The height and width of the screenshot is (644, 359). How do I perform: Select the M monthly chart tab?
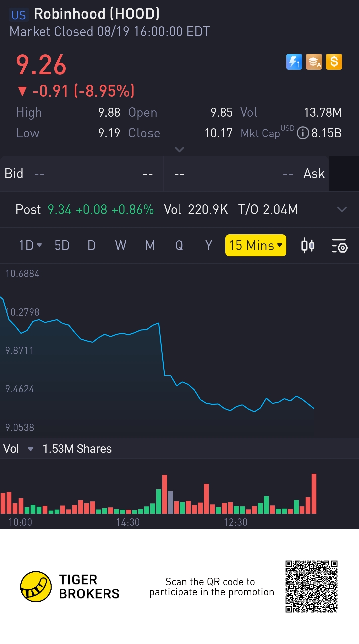coord(150,245)
